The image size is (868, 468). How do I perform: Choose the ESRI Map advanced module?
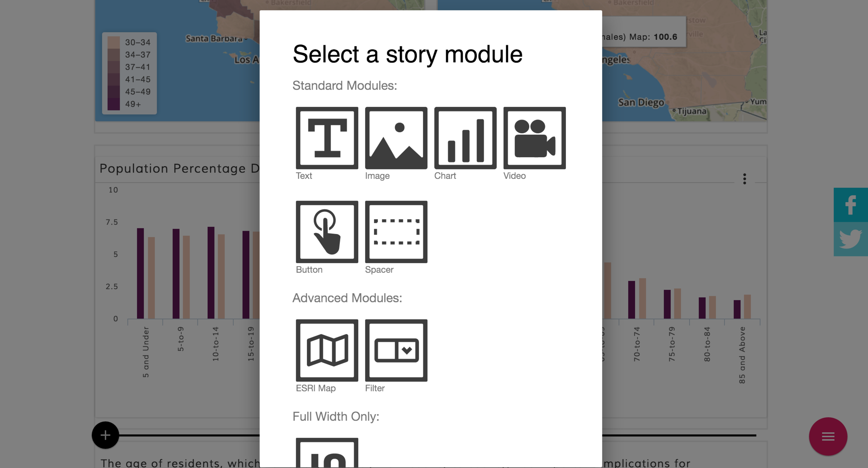click(x=327, y=350)
